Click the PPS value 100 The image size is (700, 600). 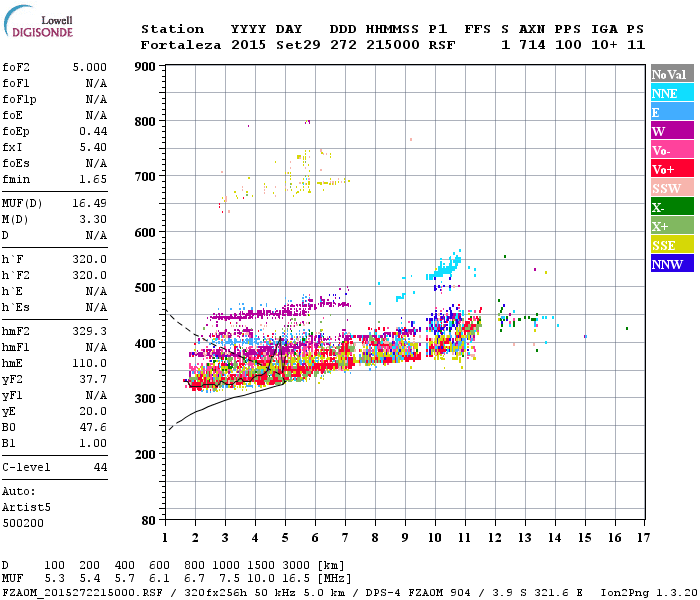568,45
